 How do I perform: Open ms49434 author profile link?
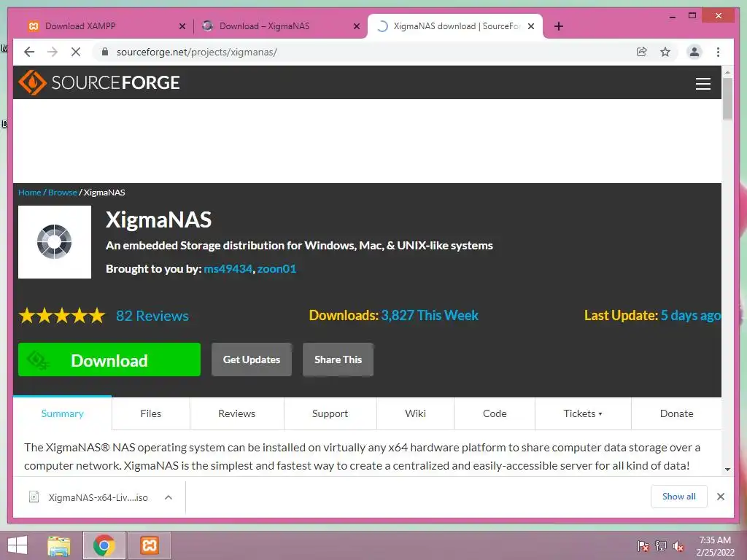click(x=228, y=268)
